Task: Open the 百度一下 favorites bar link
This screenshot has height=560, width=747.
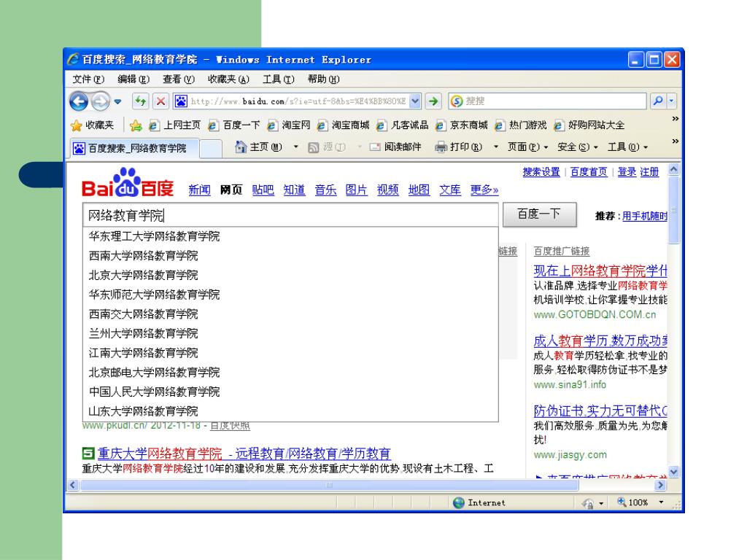Action: pos(234,125)
